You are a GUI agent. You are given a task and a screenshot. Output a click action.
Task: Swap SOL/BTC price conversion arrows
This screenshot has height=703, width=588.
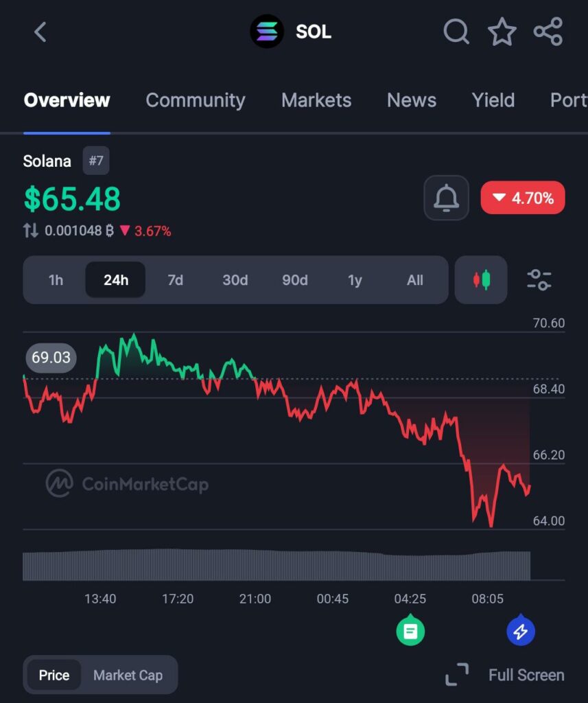click(30, 231)
